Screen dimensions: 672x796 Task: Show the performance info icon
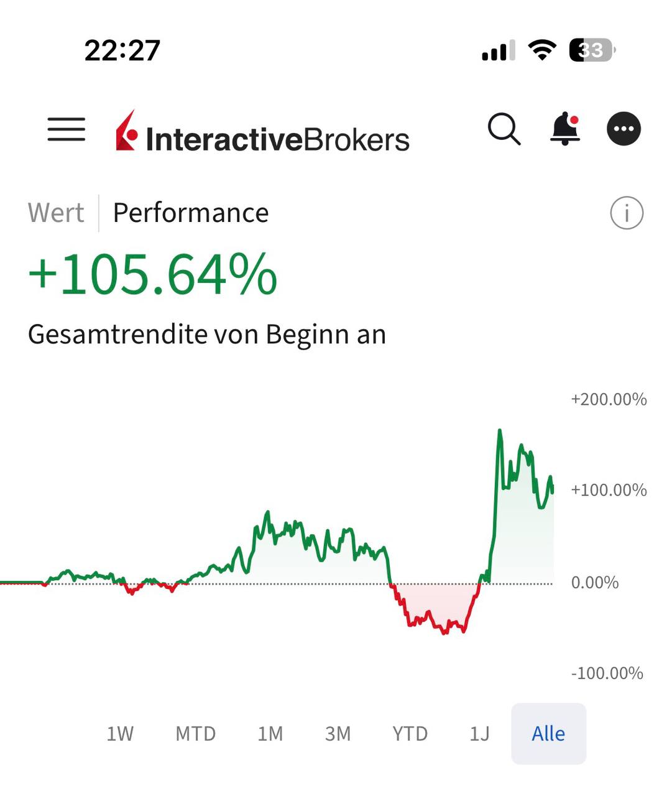[627, 213]
